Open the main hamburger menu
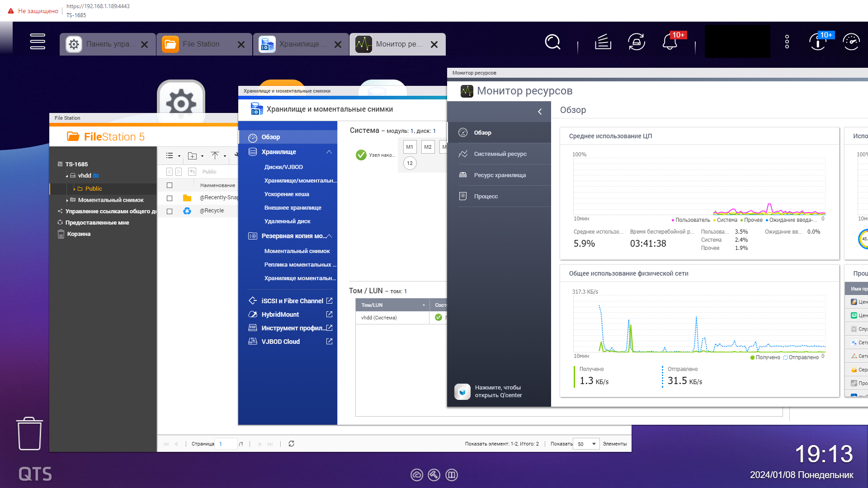Image resolution: width=868 pixels, height=488 pixels. [x=38, y=42]
